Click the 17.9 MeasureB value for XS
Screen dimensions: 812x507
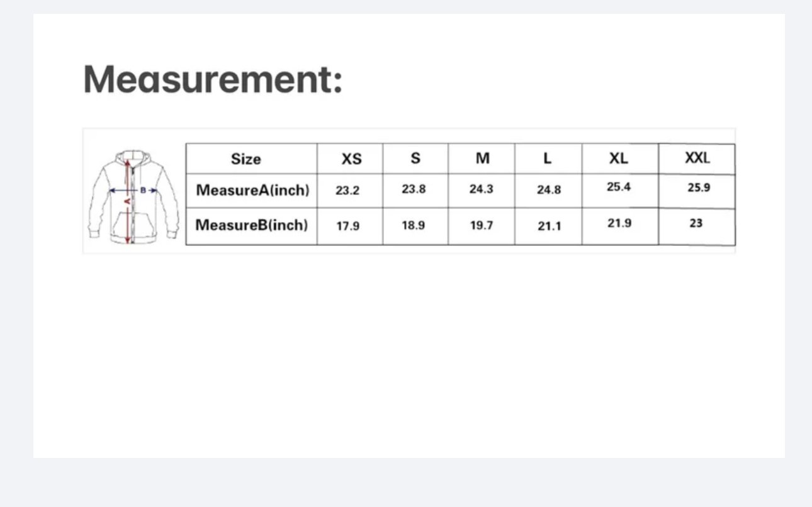[x=347, y=226]
